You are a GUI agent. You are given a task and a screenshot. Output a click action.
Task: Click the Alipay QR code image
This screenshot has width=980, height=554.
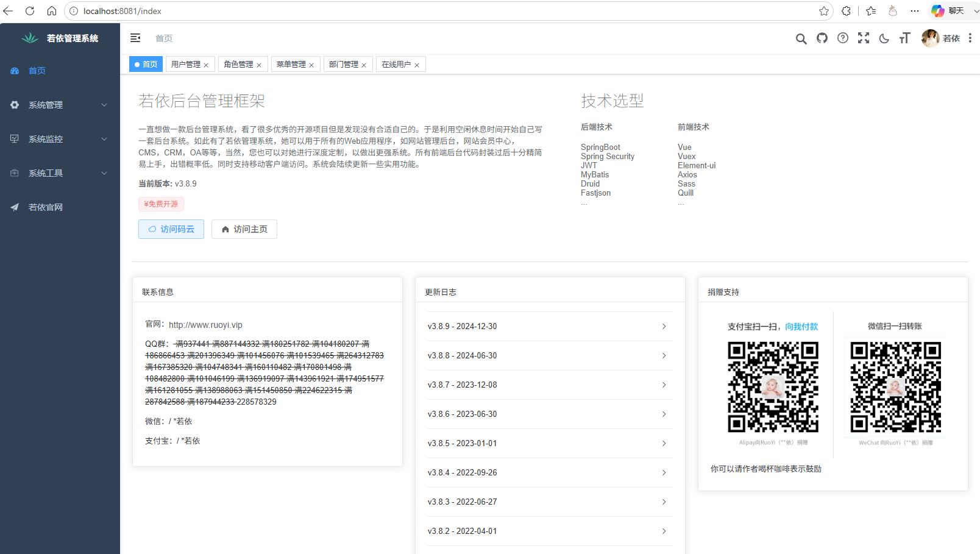coord(773,387)
